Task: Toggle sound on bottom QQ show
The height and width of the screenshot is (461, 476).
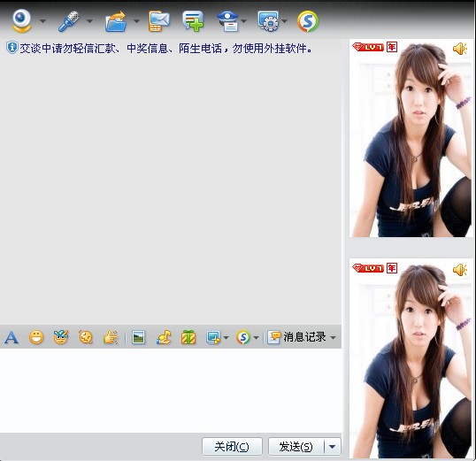Action: coord(460,270)
